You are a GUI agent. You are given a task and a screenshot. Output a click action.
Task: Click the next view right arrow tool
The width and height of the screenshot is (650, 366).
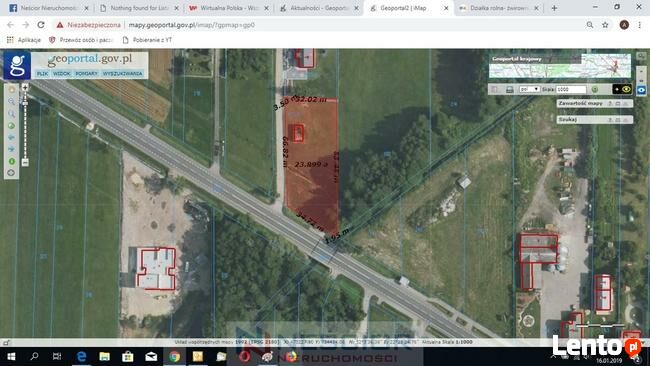click(x=12, y=149)
